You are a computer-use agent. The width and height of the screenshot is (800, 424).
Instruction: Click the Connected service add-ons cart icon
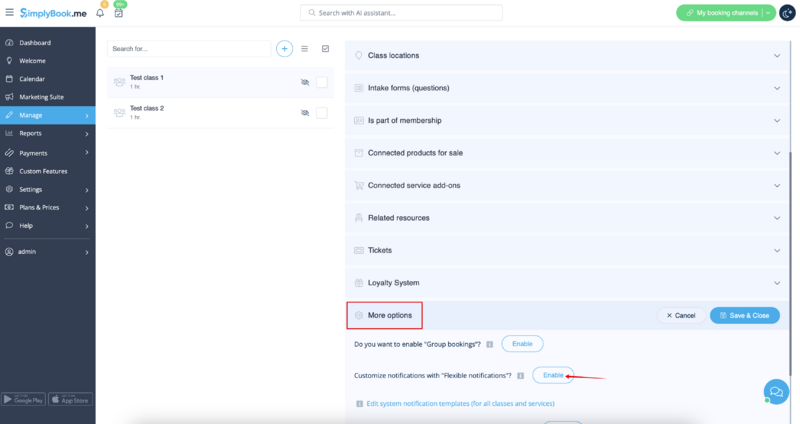click(359, 185)
